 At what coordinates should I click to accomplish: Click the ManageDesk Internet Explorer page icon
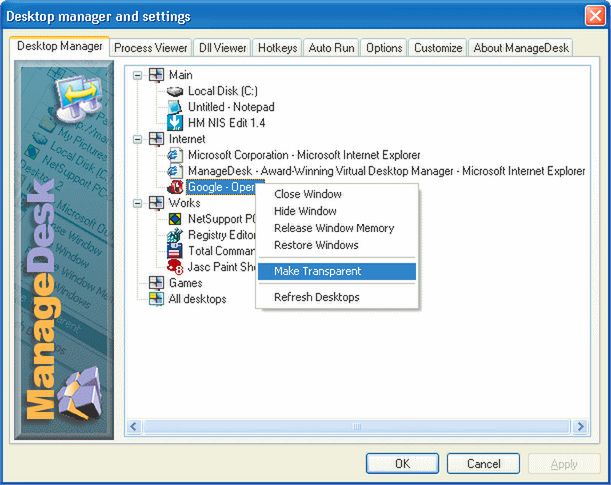pyautogui.click(x=175, y=171)
